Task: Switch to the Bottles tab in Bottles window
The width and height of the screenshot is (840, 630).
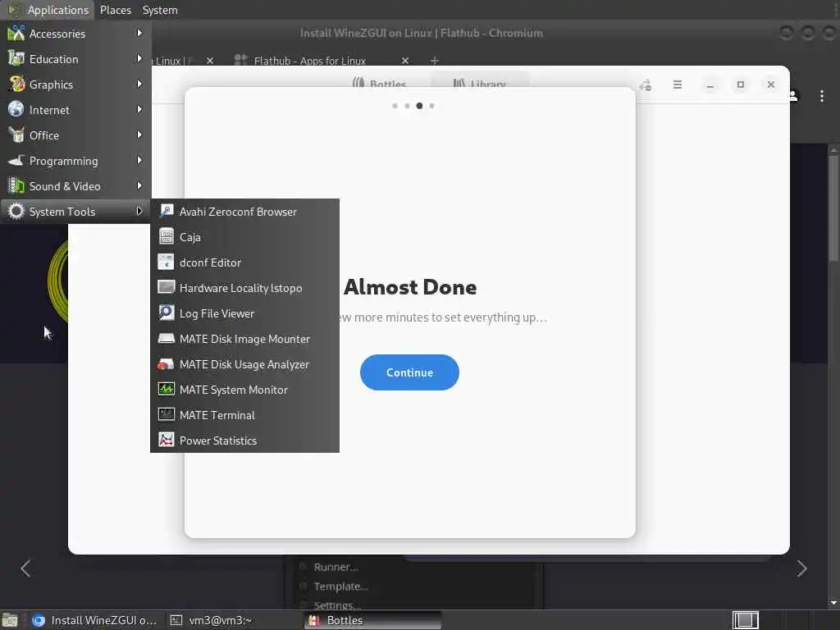Action: [x=379, y=84]
